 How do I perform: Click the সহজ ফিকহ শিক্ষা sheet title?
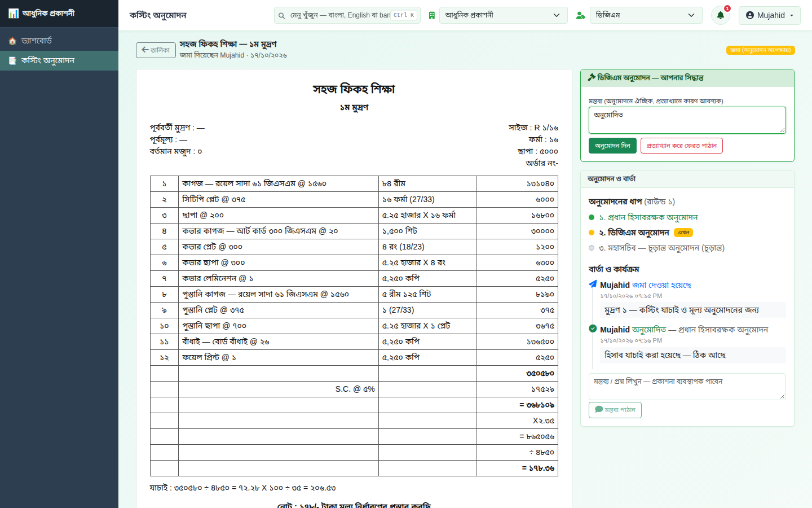click(x=354, y=89)
